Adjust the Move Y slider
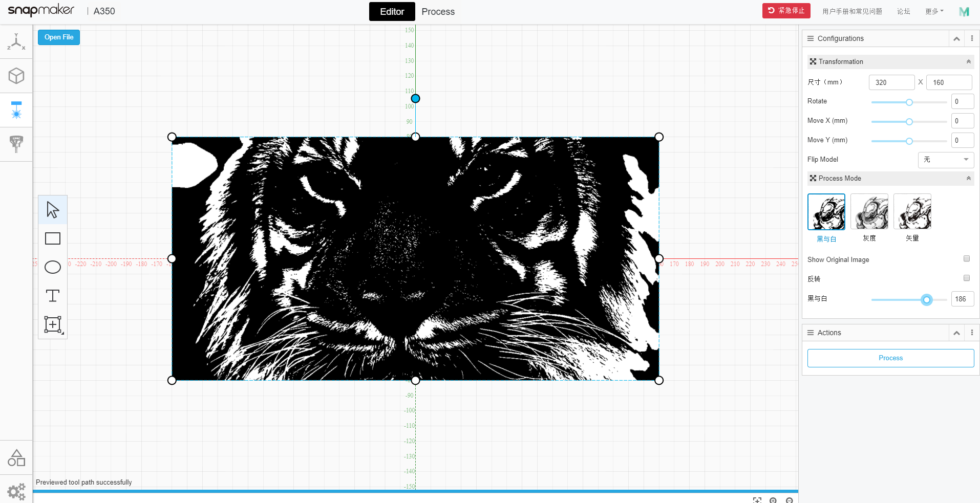 pyautogui.click(x=909, y=141)
